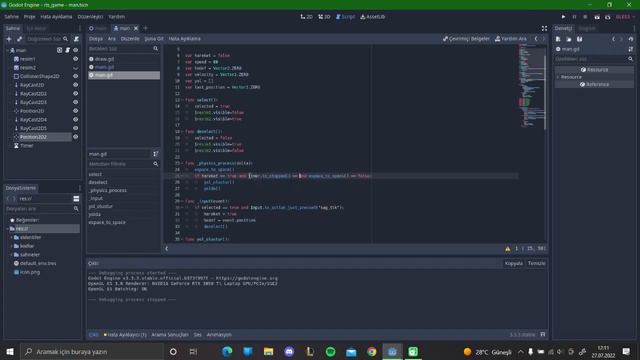Click the script warning triangle icon
Image resolution: width=640 pixels, height=360 pixels.
click(x=508, y=248)
